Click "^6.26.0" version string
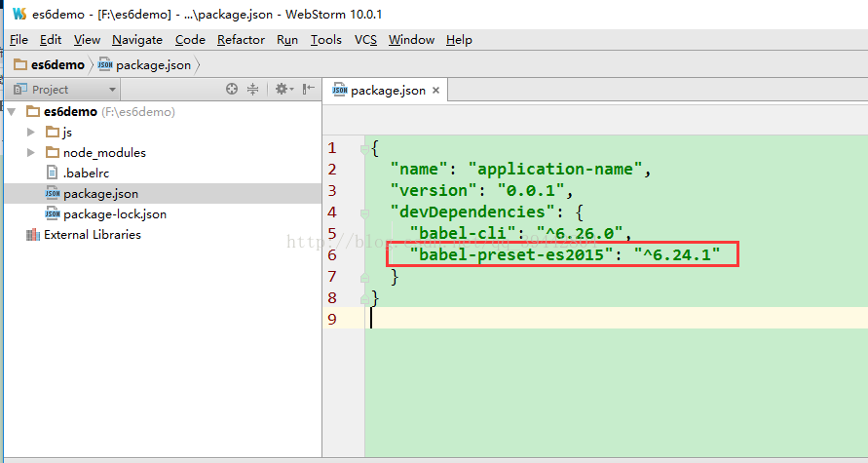 tap(580, 233)
